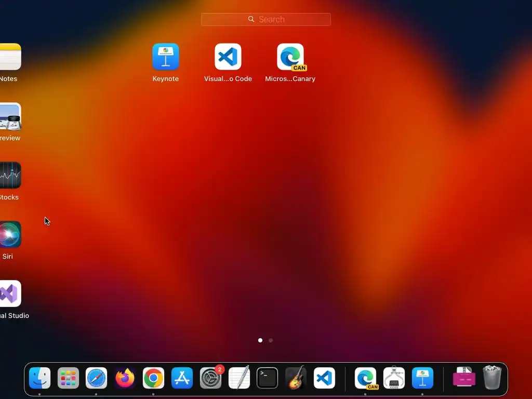Screen dimensions: 532x399
Task: Open App Store from the Dock
Action: pos(182,378)
